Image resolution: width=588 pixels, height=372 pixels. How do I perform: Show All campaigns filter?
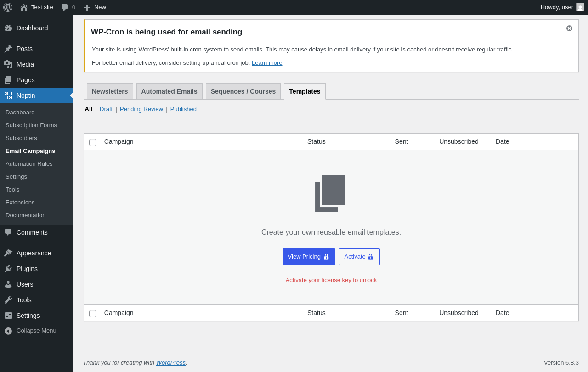[x=89, y=109]
